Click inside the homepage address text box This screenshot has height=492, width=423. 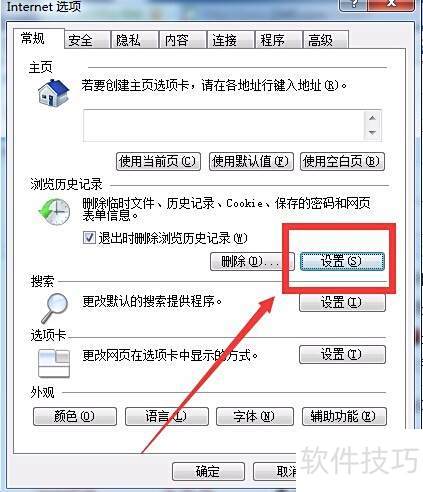pyautogui.click(x=223, y=125)
